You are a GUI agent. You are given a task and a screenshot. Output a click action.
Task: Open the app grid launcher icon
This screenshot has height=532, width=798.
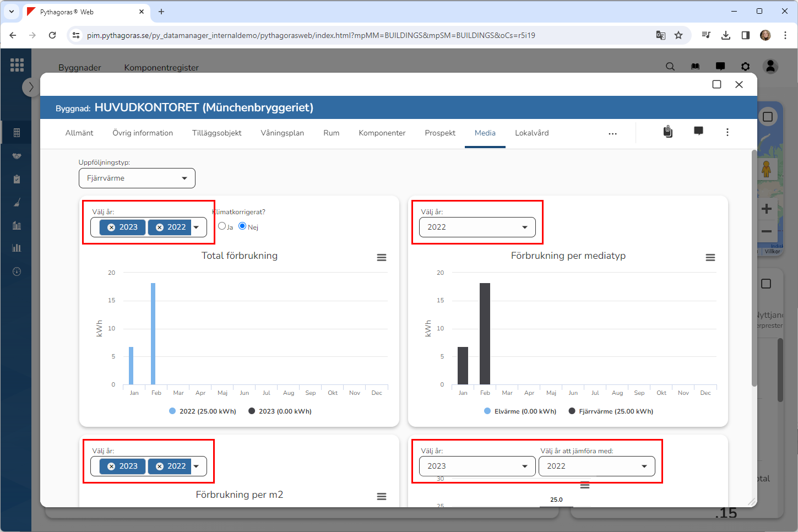click(x=17, y=65)
